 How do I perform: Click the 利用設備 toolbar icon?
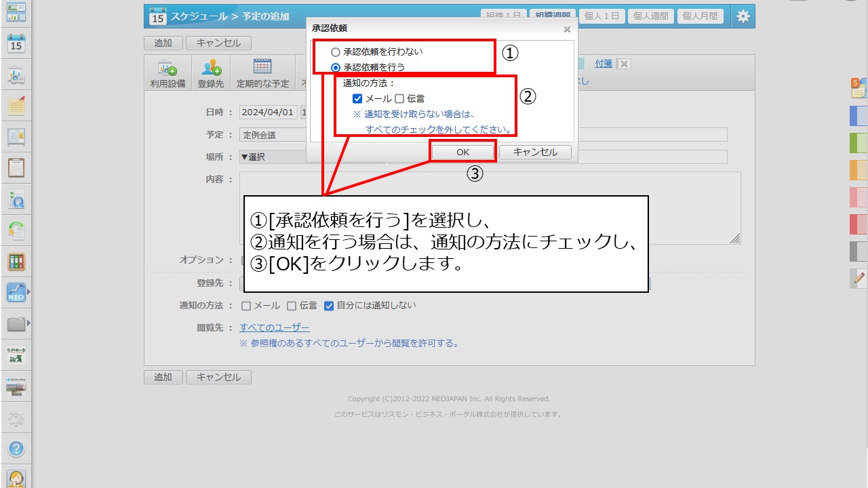[x=167, y=74]
